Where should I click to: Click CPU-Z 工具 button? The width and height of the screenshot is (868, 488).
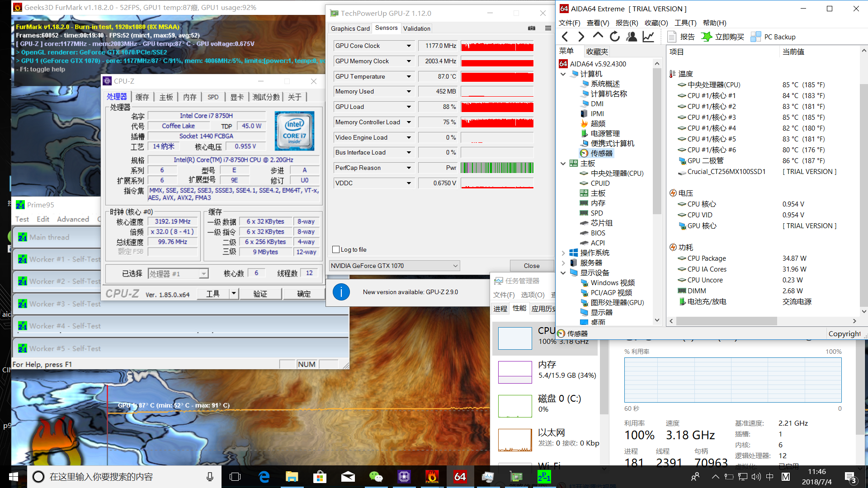point(213,294)
